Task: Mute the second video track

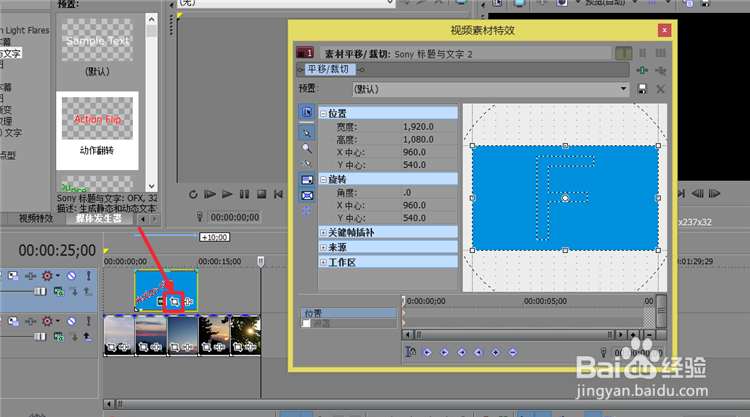Action: pyautogui.click(x=71, y=321)
